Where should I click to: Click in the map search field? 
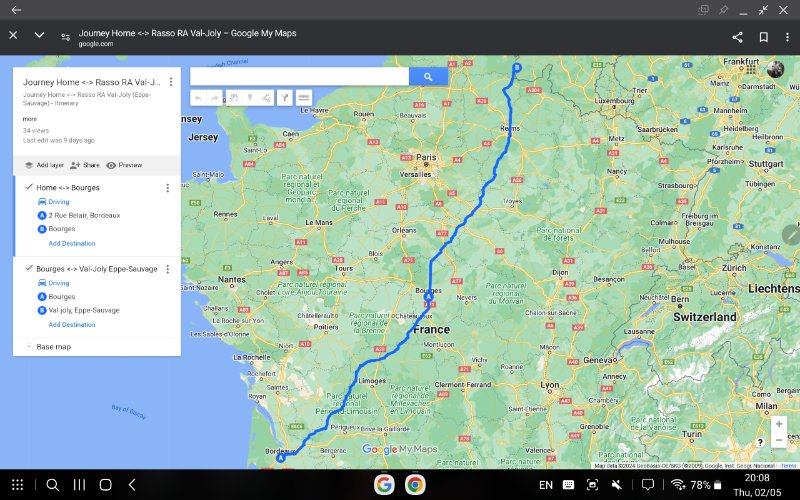(298, 76)
